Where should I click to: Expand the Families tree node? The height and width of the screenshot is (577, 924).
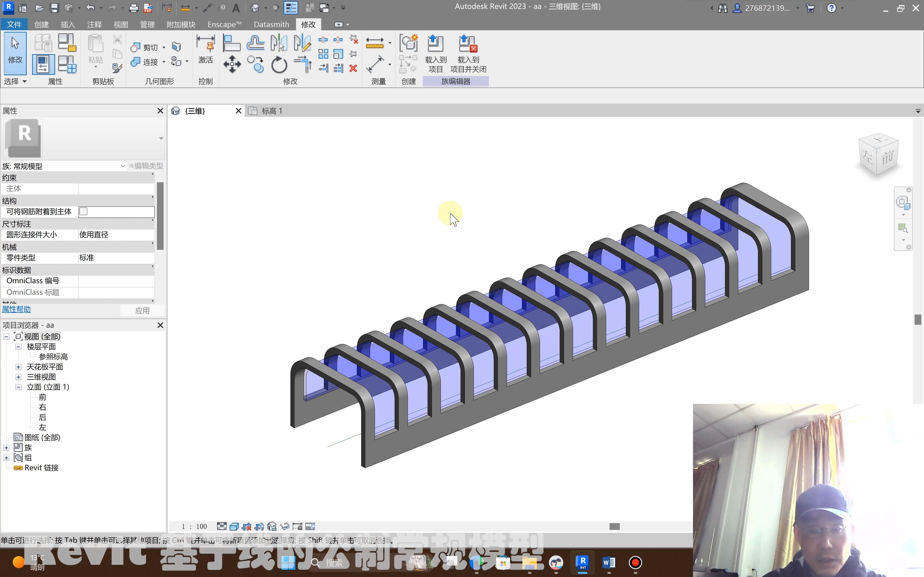[6, 448]
